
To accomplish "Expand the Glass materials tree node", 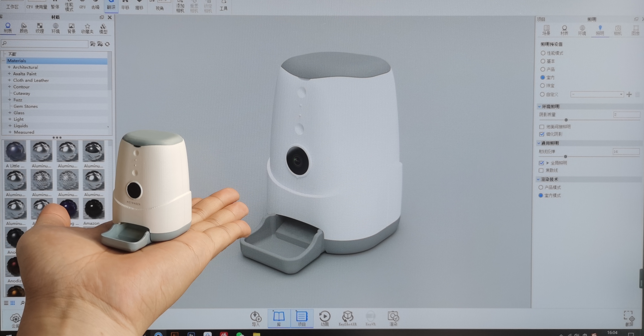I will pyautogui.click(x=10, y=113).
